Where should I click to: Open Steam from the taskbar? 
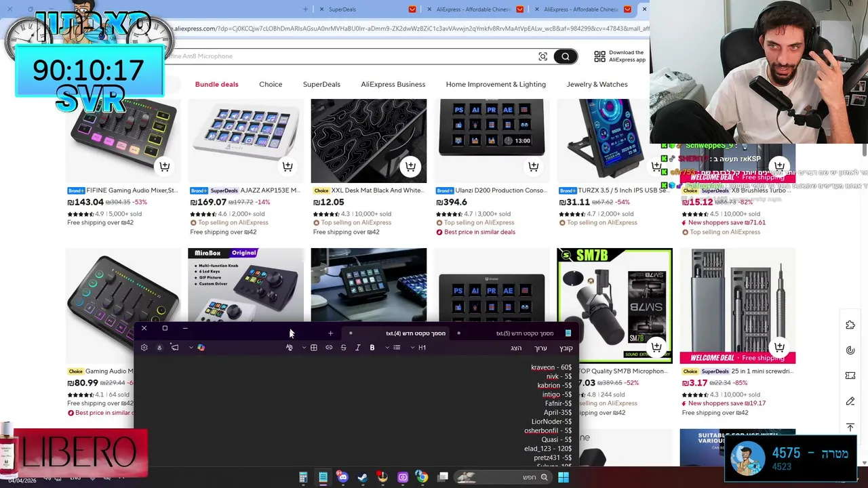point(363,477)
